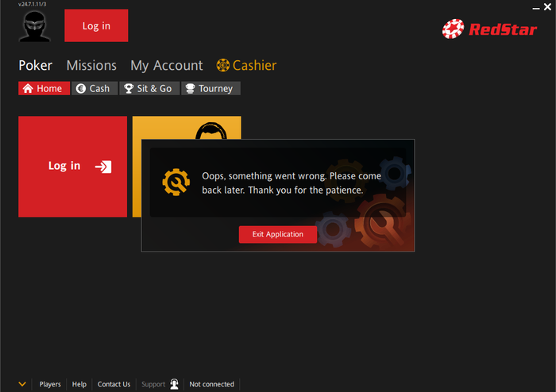The width and height of the screenshot is (556, 392).
Task: Click the yellow promo tile
Action: [187, 128]
